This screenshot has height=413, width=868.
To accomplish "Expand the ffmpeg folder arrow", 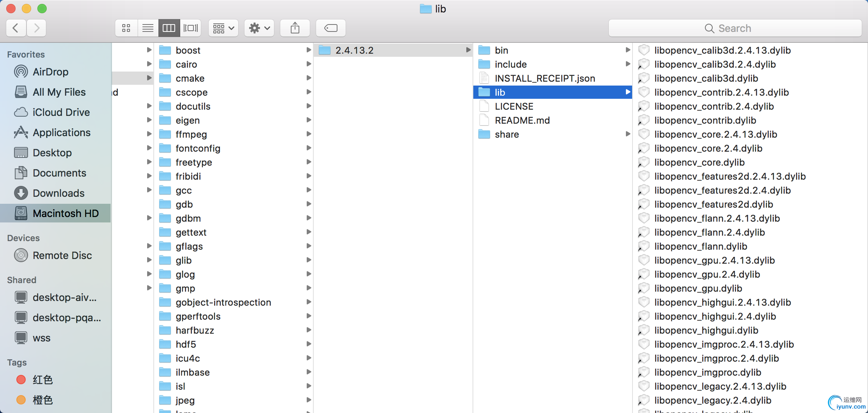I will [x=308, y=134].
